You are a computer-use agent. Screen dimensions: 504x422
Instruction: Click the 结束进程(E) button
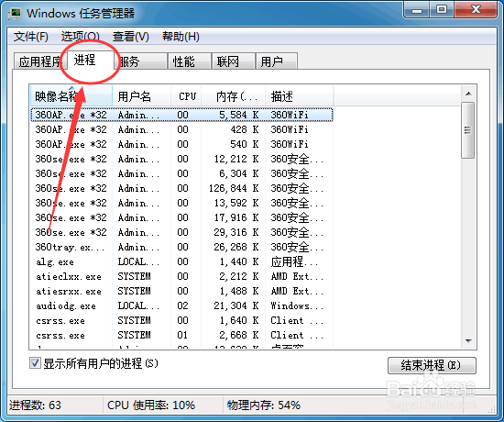pyautogui.click(x=432, y=365)
